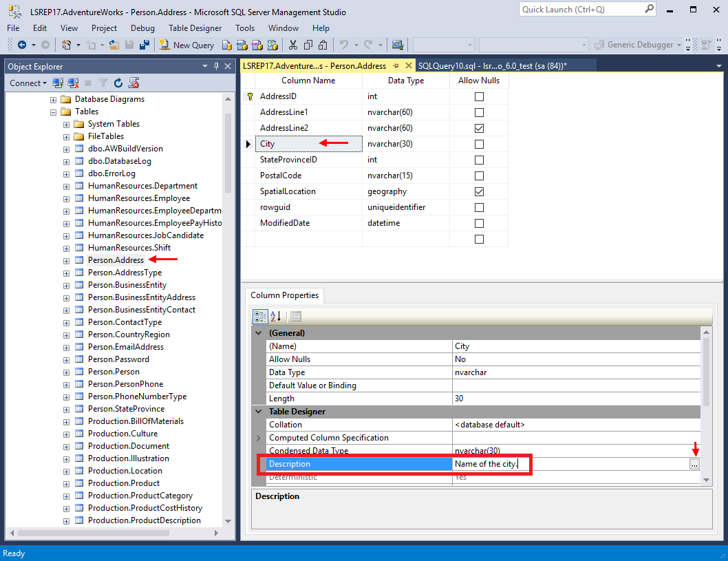This screenshot has height=561, width=728.
Task: Open the Table Designer menu
Action: 196,28
